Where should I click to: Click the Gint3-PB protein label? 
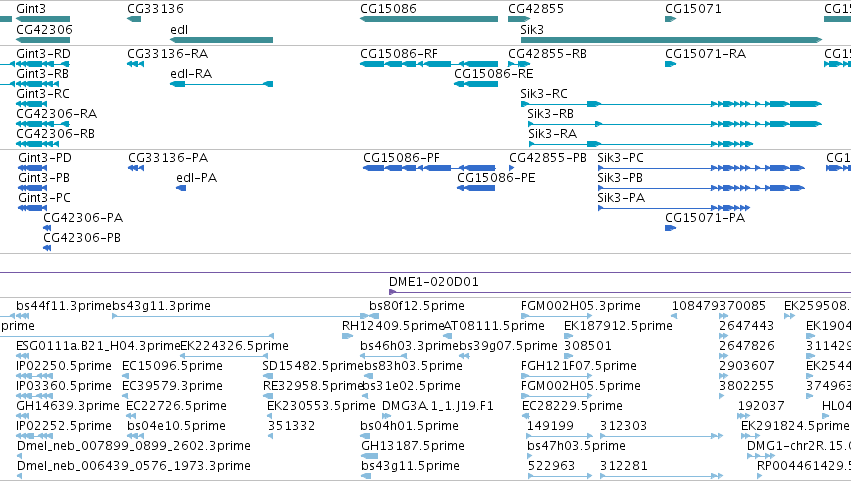pos(44,178)
